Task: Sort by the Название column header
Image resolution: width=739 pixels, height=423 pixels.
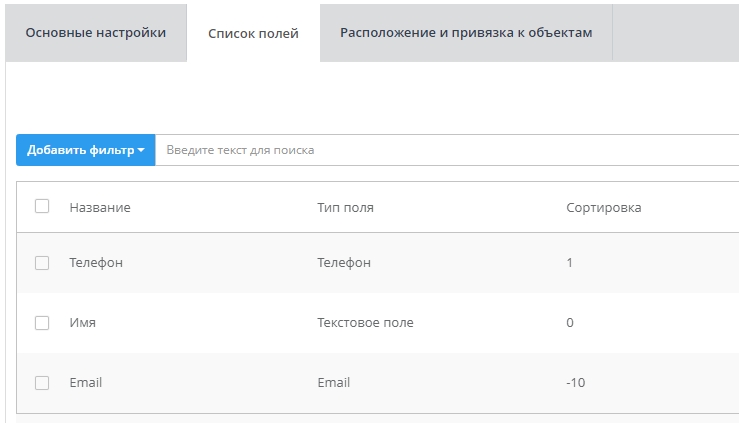Action: [x=100, y=207]
